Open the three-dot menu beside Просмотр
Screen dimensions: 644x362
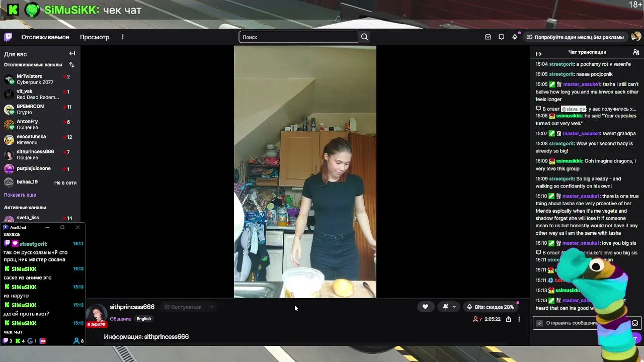[122, 37]
